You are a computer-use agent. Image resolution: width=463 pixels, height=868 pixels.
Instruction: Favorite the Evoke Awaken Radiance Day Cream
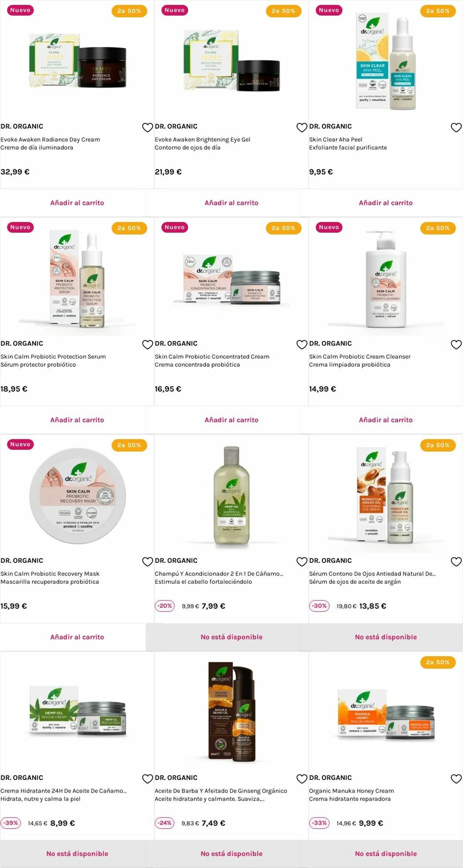147,127
